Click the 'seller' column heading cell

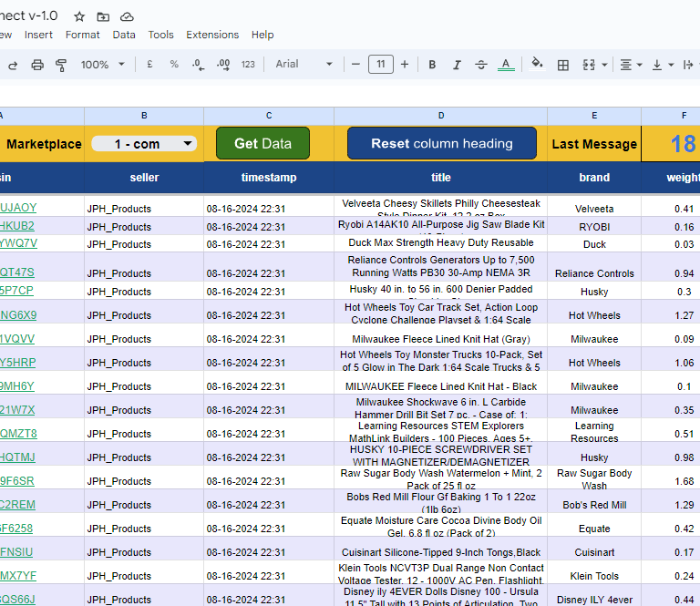coord(144,178)
